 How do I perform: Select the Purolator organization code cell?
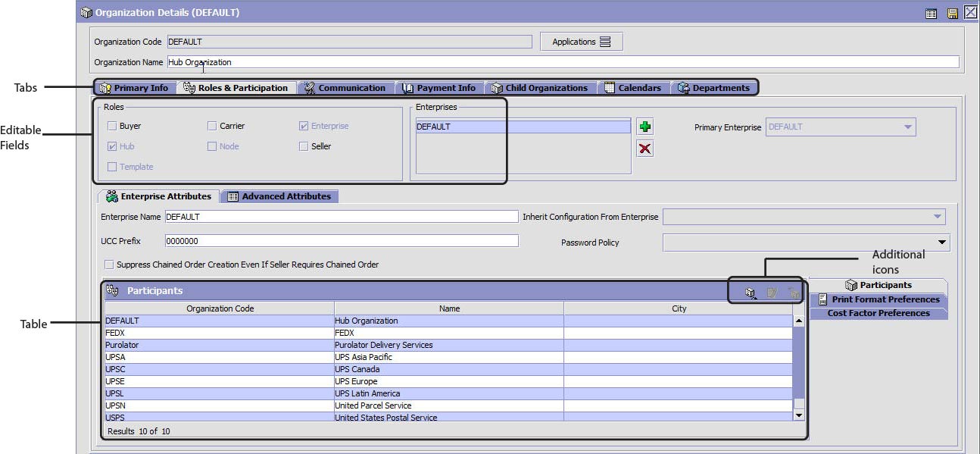click(x=220, y=345)
